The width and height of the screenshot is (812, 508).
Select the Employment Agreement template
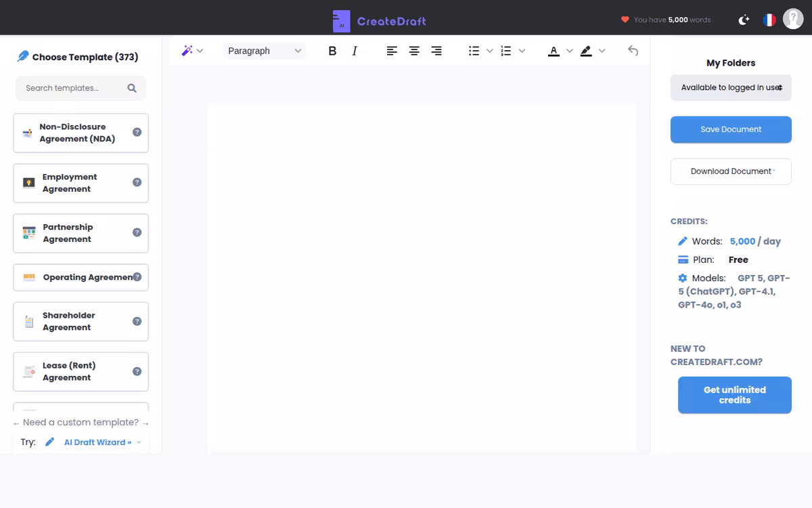click(81, 183)
